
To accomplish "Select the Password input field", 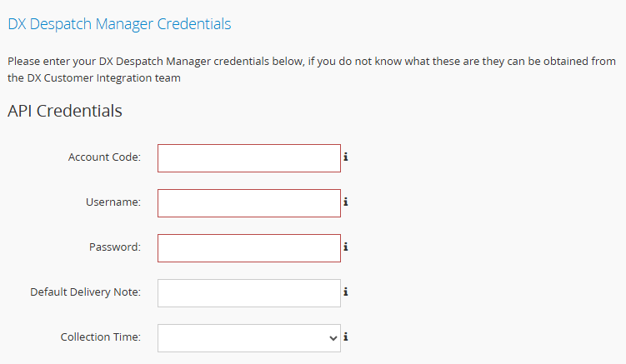I will (x=248, y=247).
